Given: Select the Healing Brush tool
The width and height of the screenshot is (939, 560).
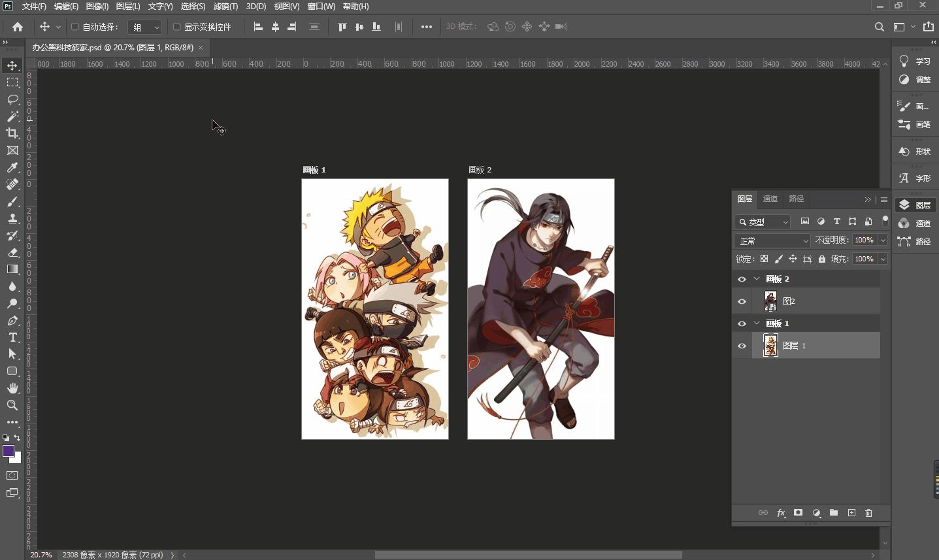Looking at the screenshot, I should 12,185.
